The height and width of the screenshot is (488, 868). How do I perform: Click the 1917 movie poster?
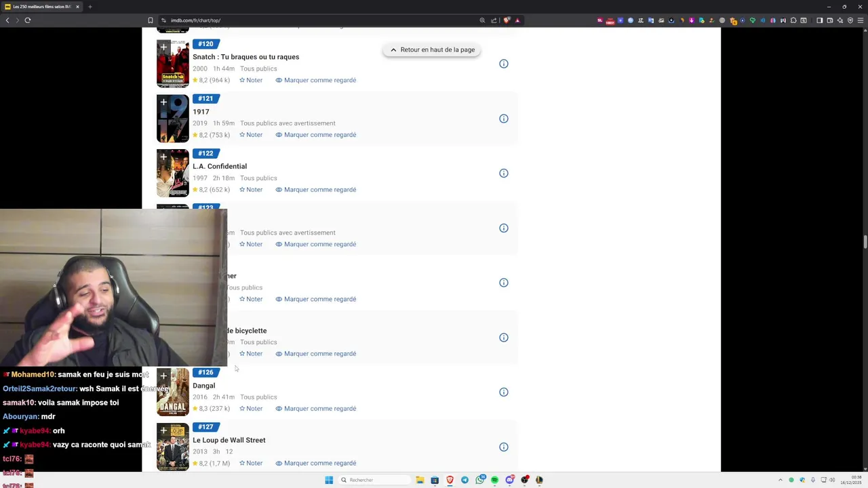[x=173, y=119]
